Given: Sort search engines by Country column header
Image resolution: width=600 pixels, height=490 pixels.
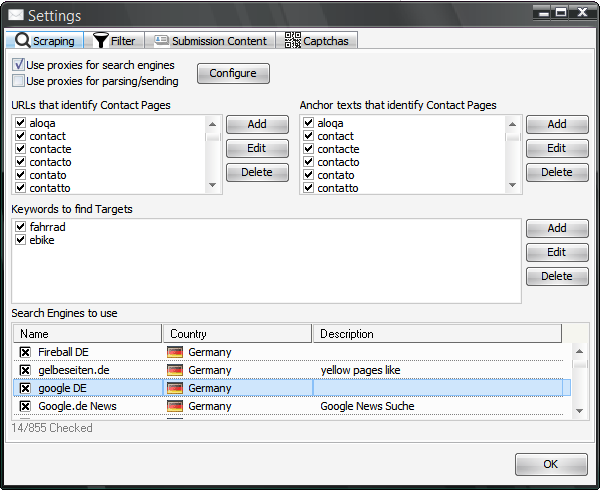Looking at the screenshot, I should pyautogui.click(x=237, y=334).
